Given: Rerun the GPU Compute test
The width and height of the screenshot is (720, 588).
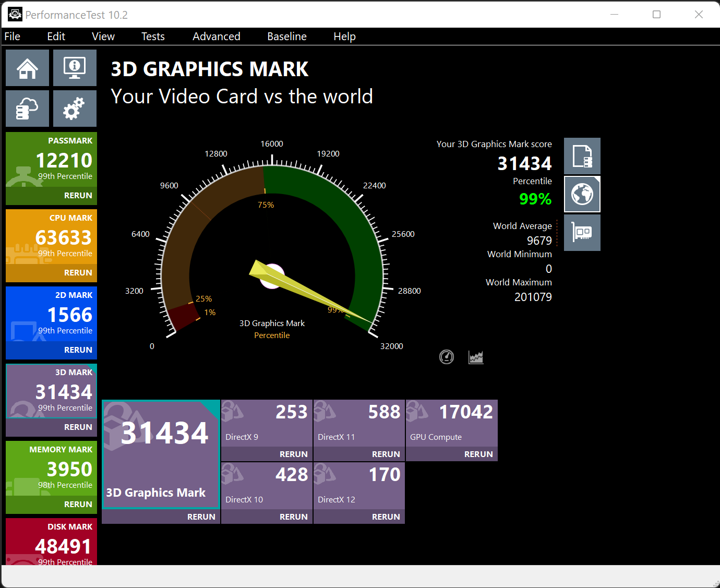Looking at the screenshot, I should point(478,454).
